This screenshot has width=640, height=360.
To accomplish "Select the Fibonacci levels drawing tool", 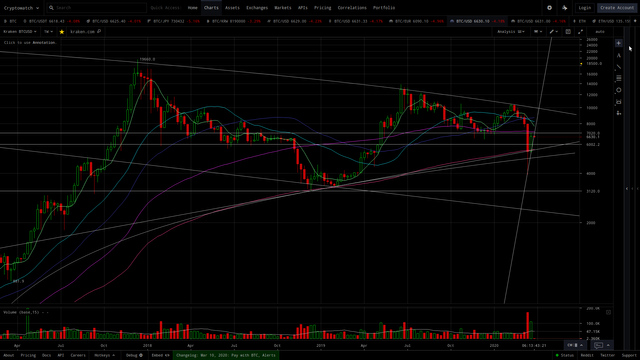I will (x=619, y=78).
